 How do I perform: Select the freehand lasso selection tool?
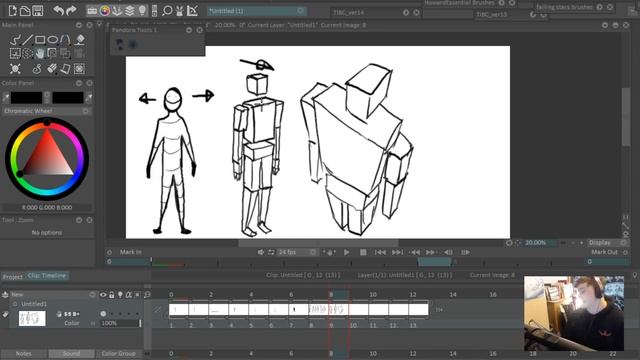click(x=28, y=53)
